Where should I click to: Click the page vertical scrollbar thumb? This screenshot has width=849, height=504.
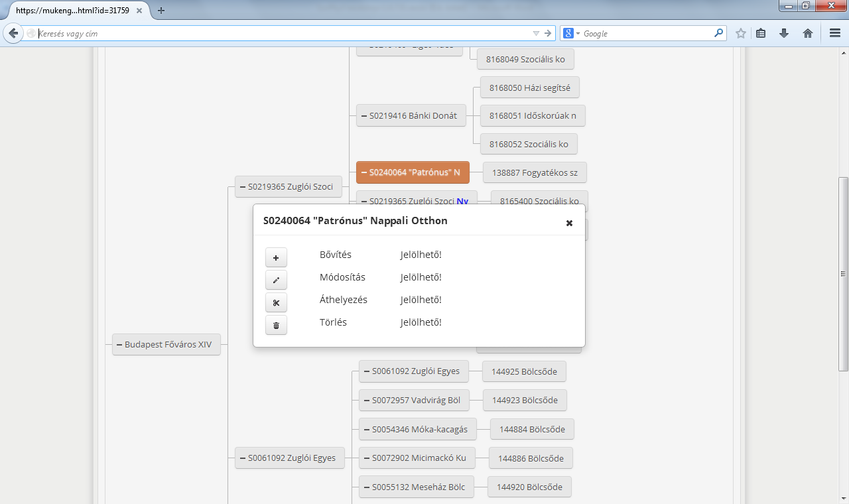coord(843,273)
